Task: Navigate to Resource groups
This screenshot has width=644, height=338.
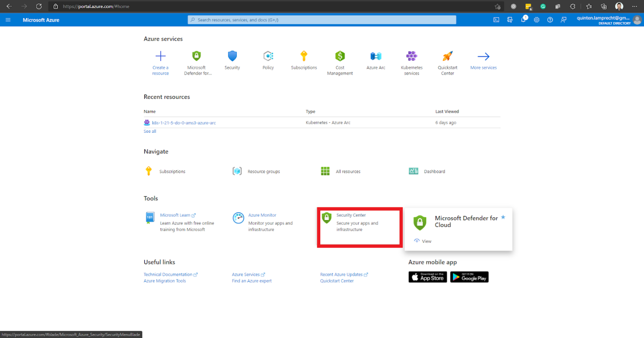Action: [264, 171]
